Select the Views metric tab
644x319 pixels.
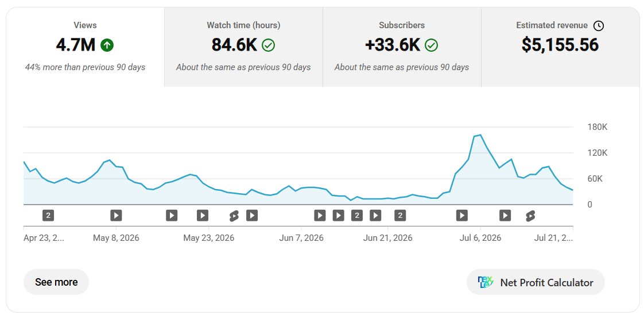(85, 47)
